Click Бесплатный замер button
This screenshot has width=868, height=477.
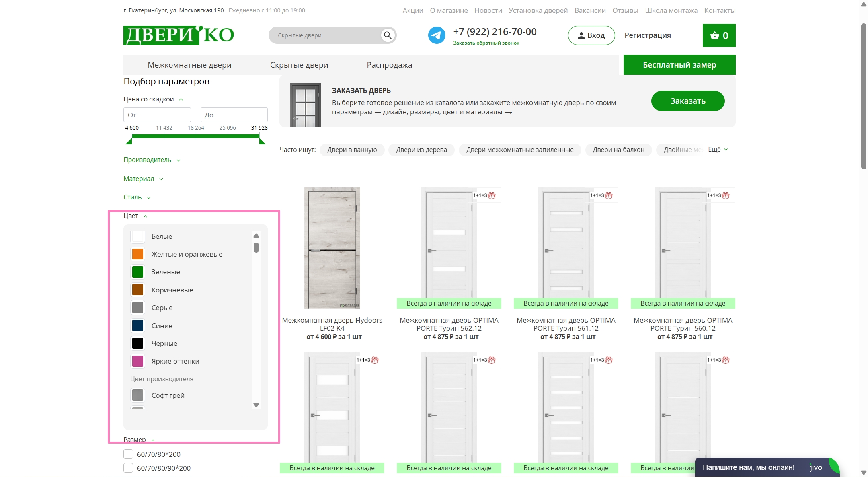(679, 65)
